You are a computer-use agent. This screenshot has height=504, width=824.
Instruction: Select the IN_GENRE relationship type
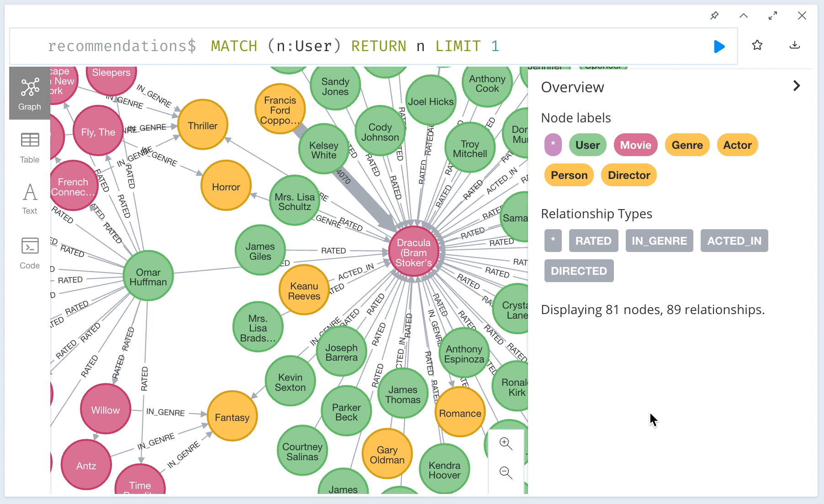tap(659, 241)
